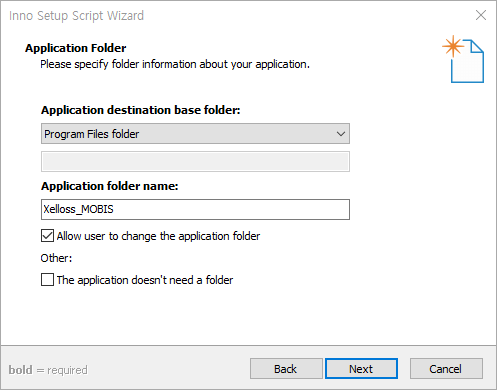
Task: Click the 'Application destination base folder:' label
Action: pyautogui.click(x=141, y=110)
